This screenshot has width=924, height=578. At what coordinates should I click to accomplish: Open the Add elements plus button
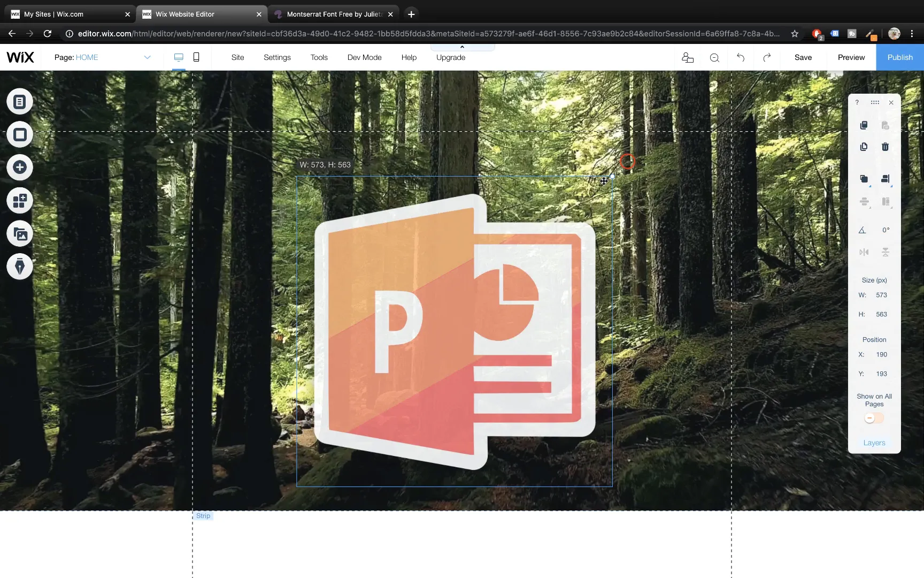point(20,168)
